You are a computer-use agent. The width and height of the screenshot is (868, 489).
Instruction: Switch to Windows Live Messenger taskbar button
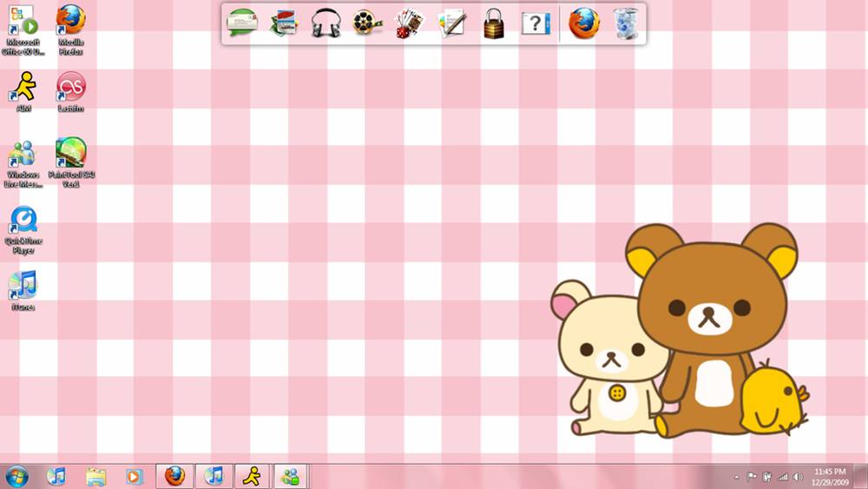(x=291, y=476)
